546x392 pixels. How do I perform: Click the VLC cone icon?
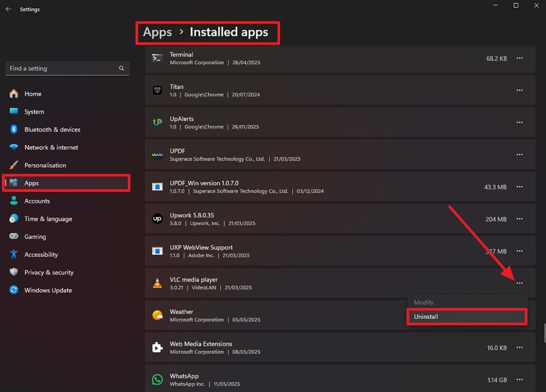[x=157, y=283]
